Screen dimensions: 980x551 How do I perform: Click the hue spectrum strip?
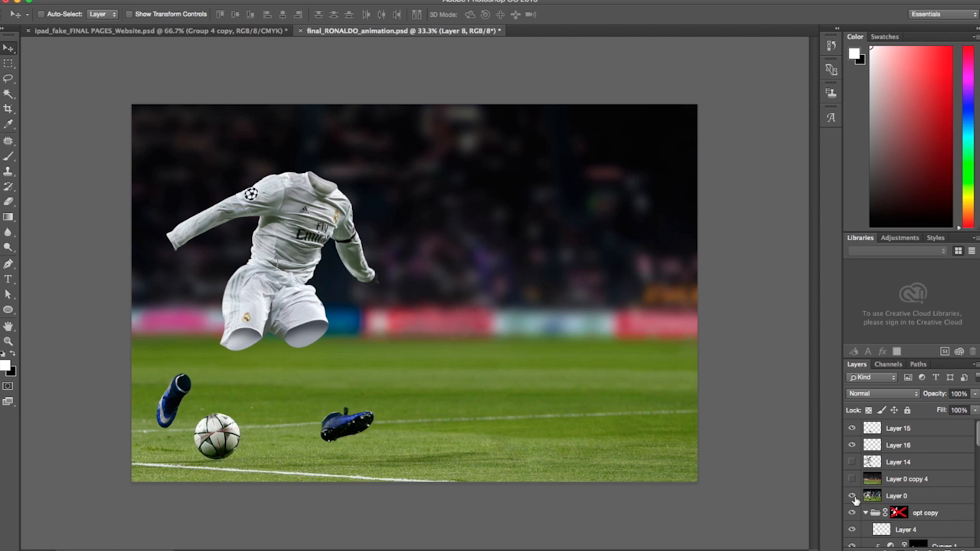[x=968, y=136]
